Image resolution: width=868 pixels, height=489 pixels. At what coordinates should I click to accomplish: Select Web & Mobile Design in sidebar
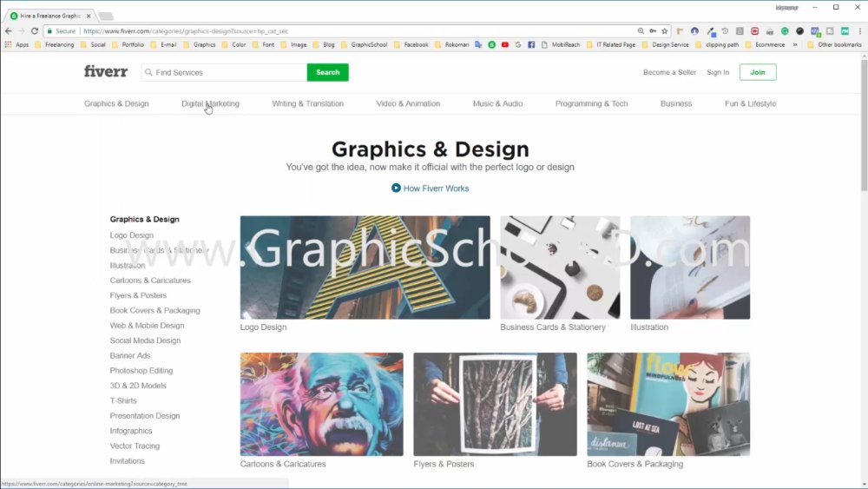pyautogui.click(x=147, y=325)
